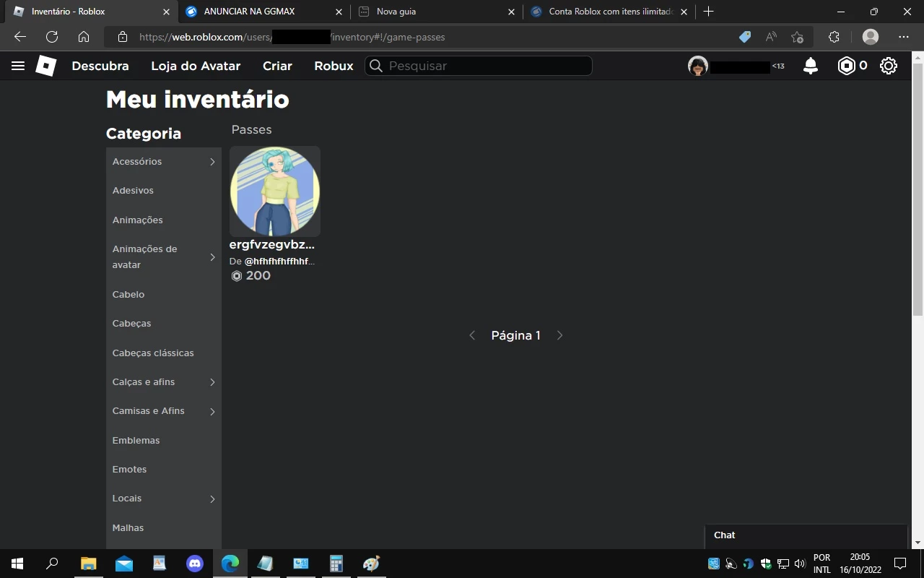Open a new tab with plus button
Screen dimensions: 924x578
click(x=708, y=12)
